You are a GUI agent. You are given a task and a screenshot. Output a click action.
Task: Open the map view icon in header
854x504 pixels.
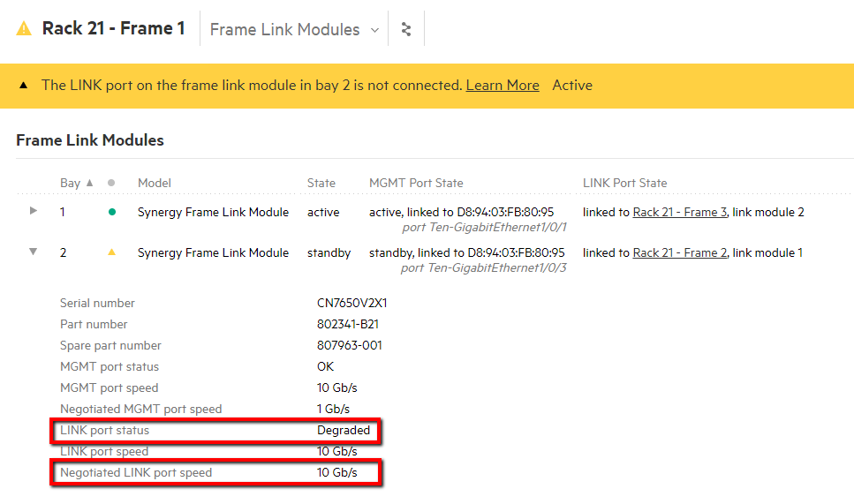click(x=406, y=29)
